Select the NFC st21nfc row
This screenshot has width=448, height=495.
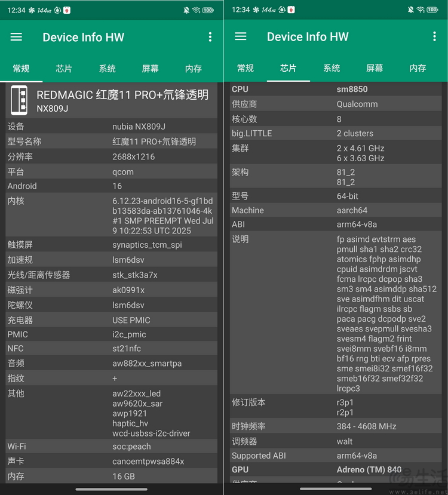(112, 349)
